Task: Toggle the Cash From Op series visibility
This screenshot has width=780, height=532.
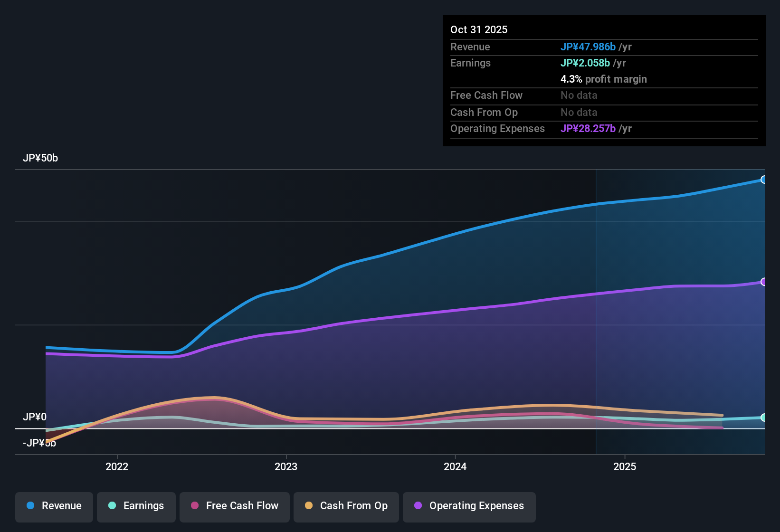Action: (346, 506)
